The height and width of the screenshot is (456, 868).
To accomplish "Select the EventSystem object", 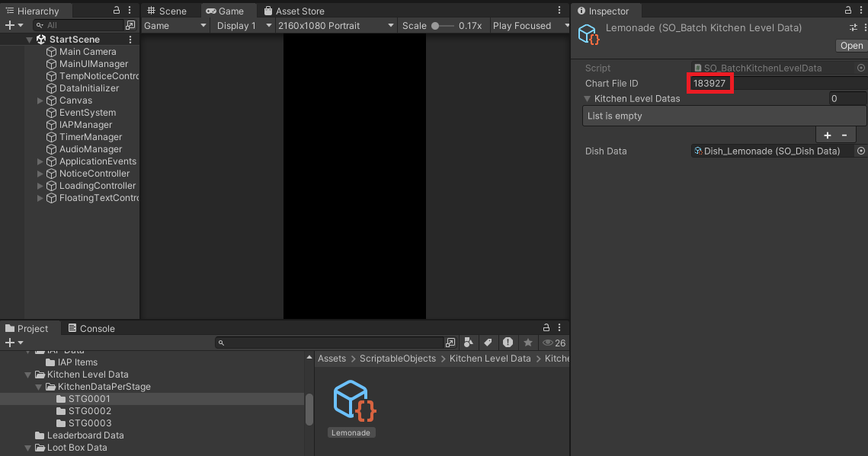I will pos(88,113).
